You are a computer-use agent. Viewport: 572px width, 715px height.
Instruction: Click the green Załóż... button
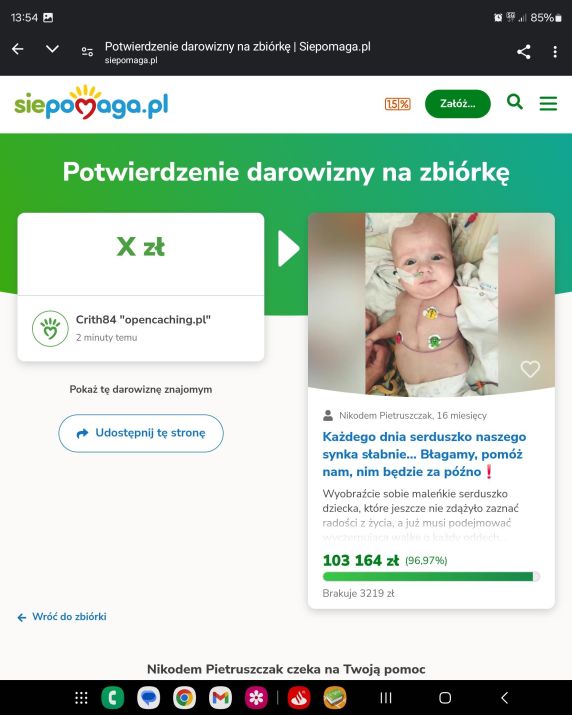coord(458,104)
